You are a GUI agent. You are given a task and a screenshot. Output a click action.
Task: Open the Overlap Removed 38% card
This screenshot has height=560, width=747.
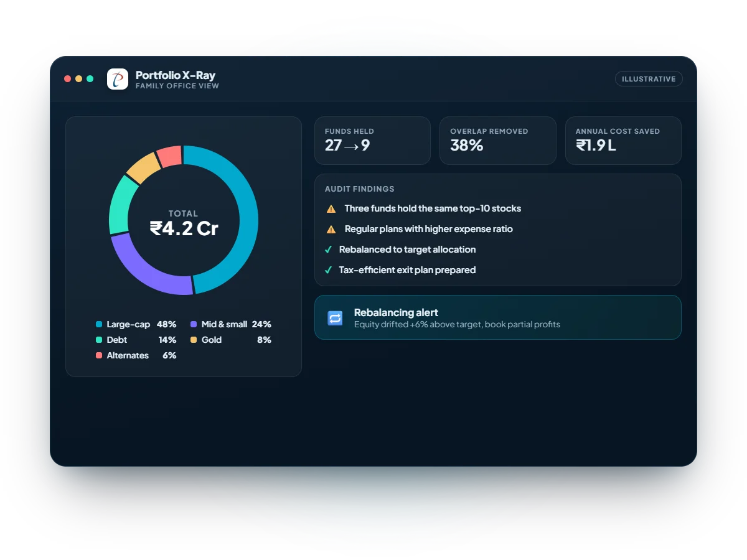coord(498,141)
